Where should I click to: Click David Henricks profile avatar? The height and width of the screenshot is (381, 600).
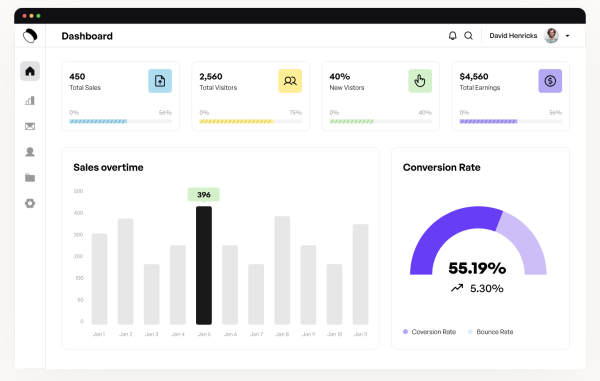click(x=551, y=36)
